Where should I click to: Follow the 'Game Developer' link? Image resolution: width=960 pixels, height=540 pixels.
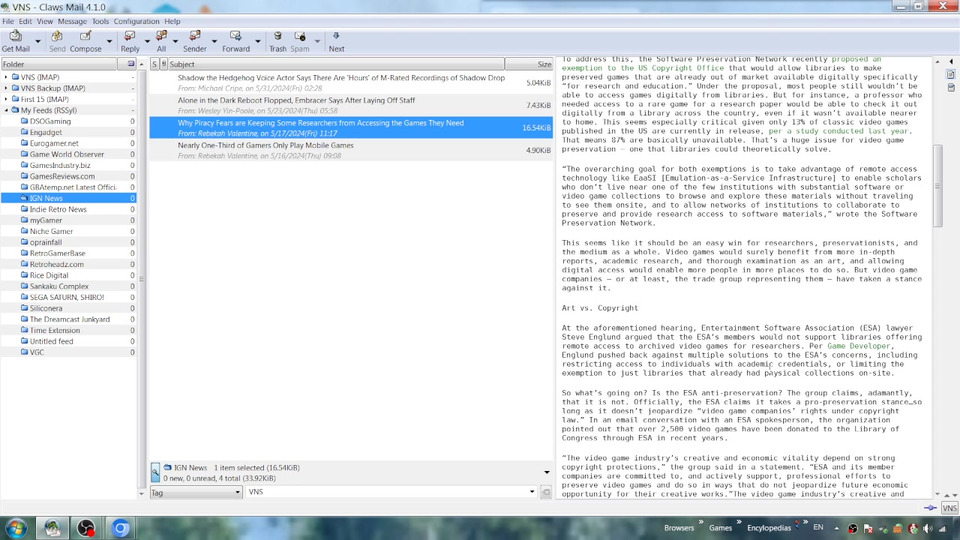tap(858, 346)
